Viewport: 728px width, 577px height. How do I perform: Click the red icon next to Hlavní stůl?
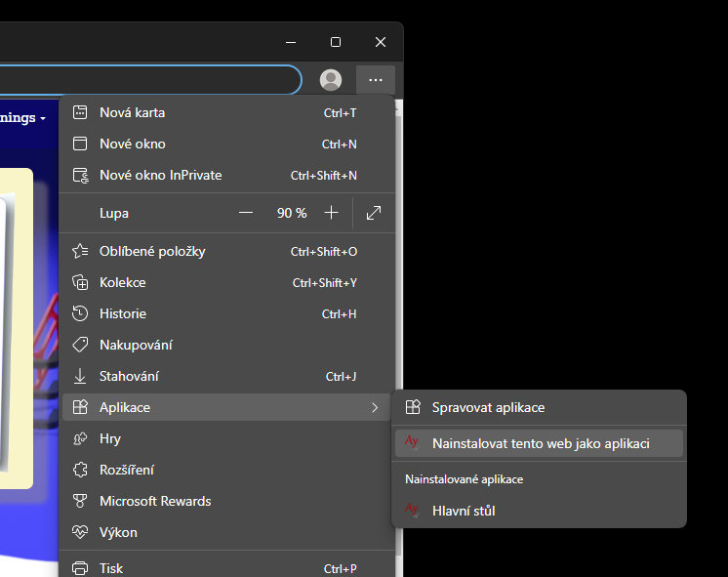412,510
